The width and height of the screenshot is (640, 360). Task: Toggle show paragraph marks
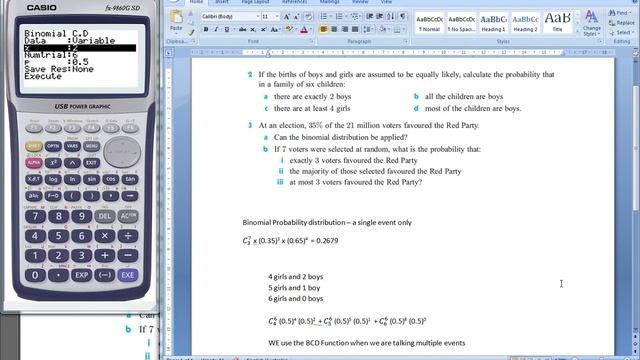tap(402, 16)
